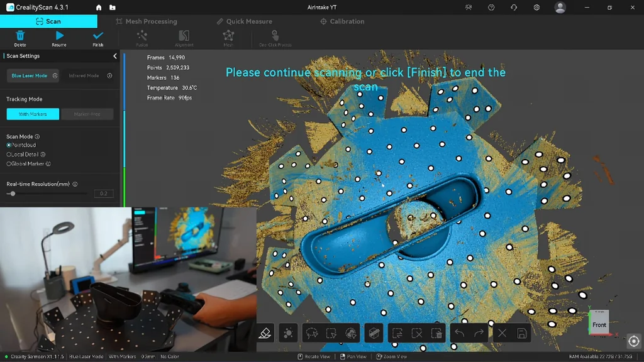Click the RAM Available status text
The height and width of the screenshot is (362, 644).
[x=601, y=357]
